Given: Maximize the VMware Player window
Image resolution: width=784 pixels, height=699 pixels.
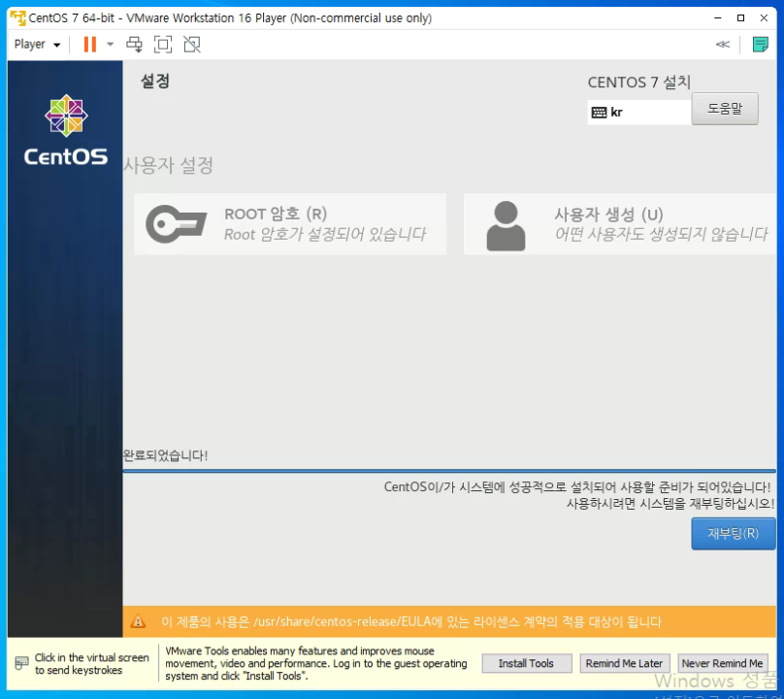Looking at the screenshot, I should point(740,18).
